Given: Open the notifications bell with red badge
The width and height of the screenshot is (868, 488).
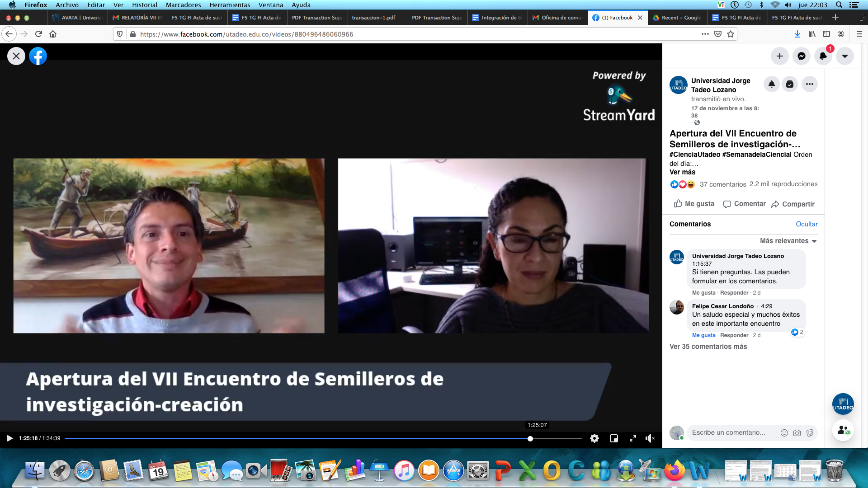Looking at the screenshot, I should pyautogui.click(x=823, y=56).
